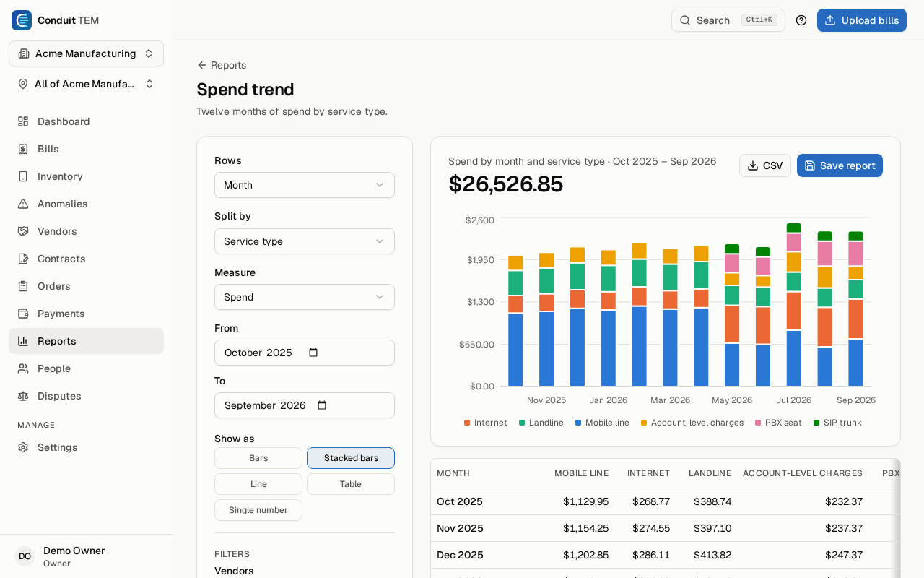Click the Save report button
The image size is (924, 578).
point(840,165)
